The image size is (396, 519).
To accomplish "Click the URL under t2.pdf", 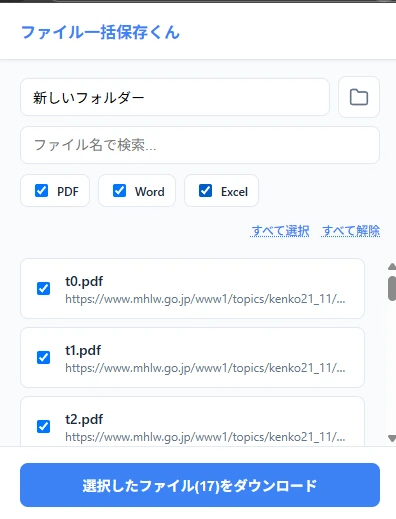I will (x=205, y=437).
